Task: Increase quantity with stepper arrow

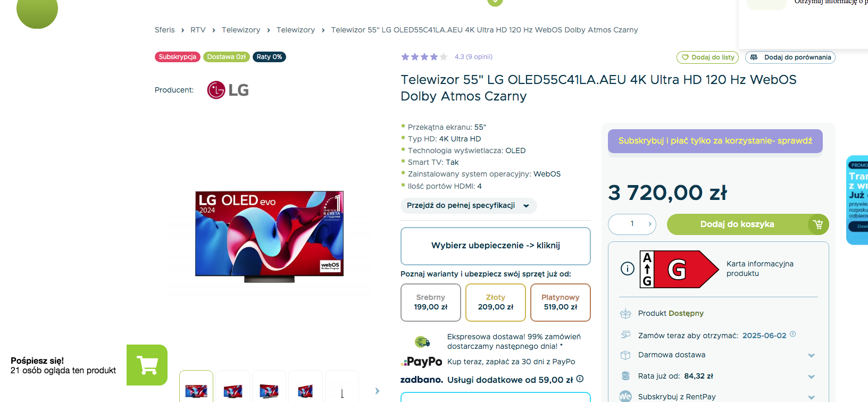Action: 650,224
